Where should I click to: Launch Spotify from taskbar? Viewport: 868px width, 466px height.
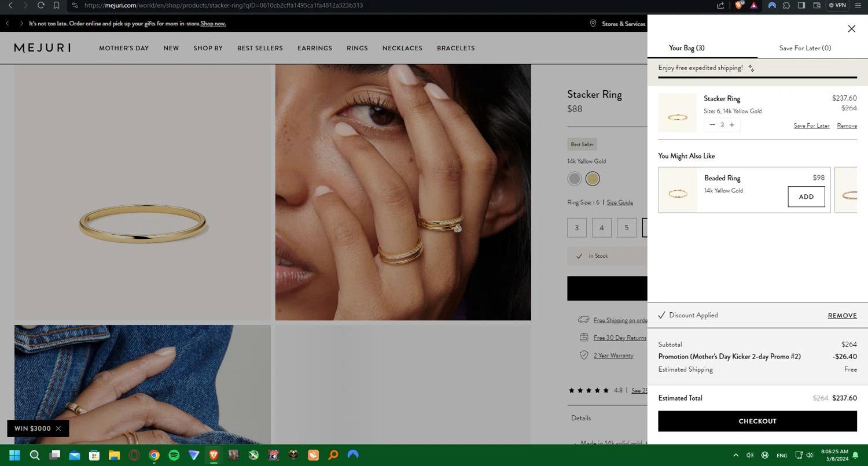(x=174, y=455)
